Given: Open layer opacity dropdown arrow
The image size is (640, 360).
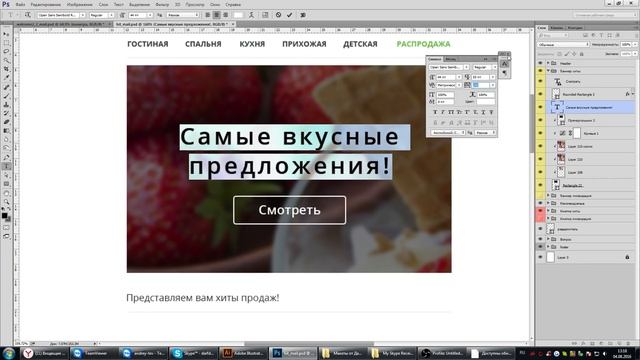Looking at the screenshot, I should (635, 44).
